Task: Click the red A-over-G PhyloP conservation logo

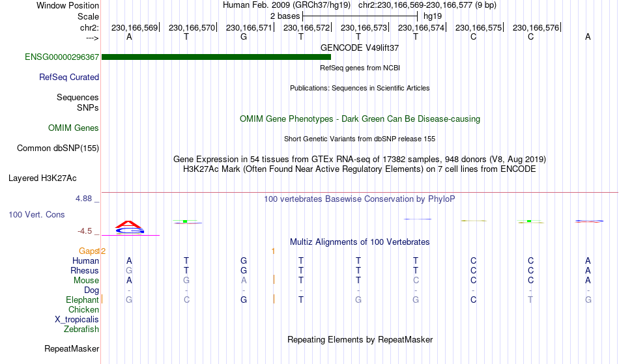Action: (130, 227)
